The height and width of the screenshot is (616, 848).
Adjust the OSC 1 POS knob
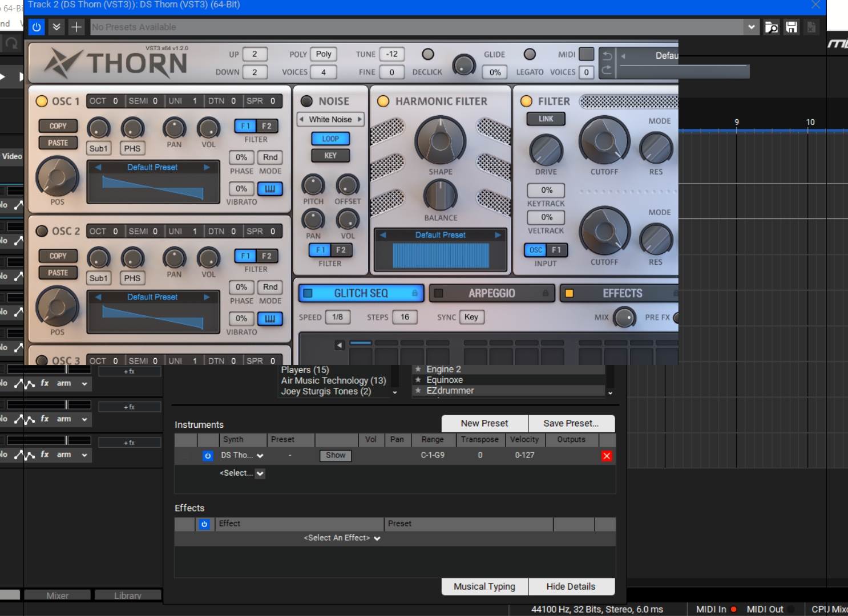tap(57, 176)
